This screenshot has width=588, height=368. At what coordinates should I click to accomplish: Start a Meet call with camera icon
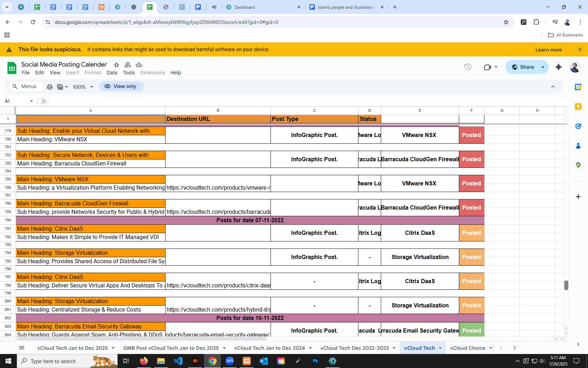[x=487, y=67]
